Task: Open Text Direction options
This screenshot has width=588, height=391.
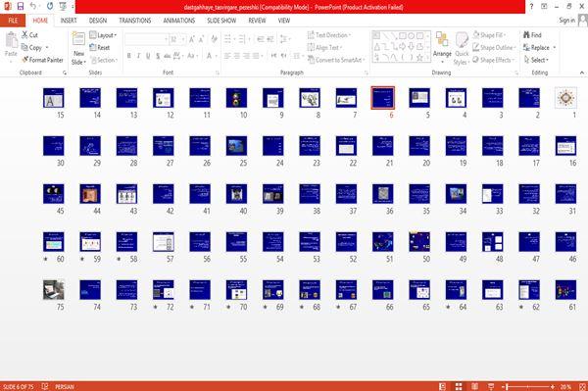Action: click(329, 35)
